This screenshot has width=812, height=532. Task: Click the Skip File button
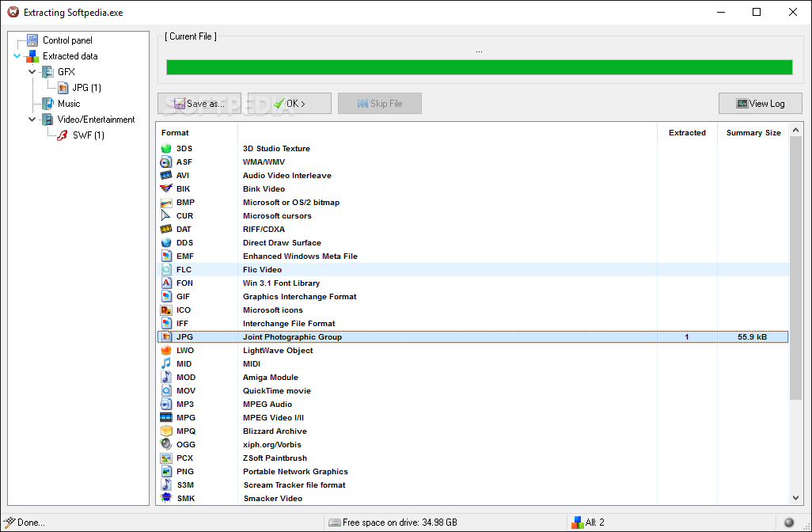[380, 103]
